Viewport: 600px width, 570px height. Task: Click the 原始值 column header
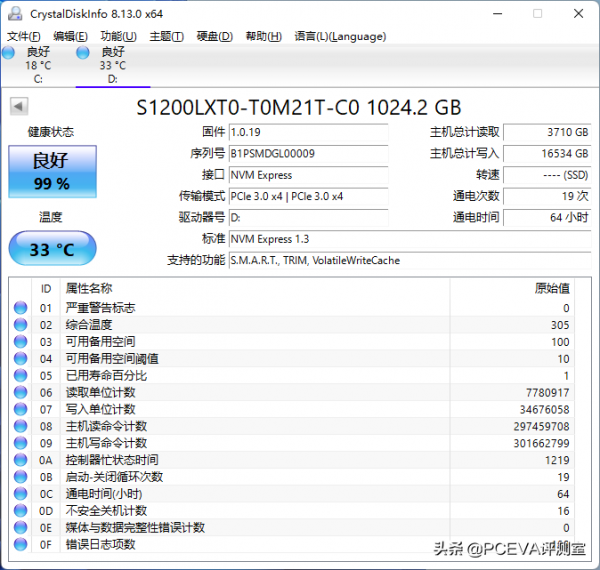point(551,289)
